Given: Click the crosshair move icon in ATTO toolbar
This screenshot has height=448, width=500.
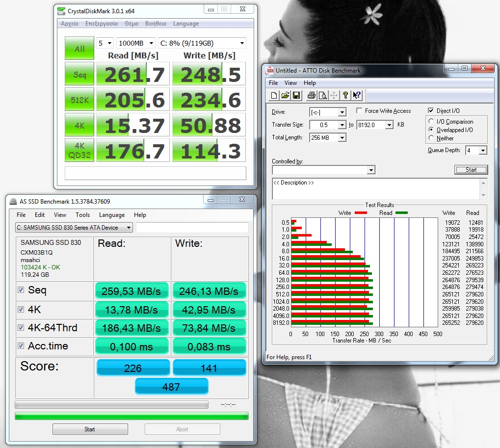Looking at the screenshot, I should (334, 95).
